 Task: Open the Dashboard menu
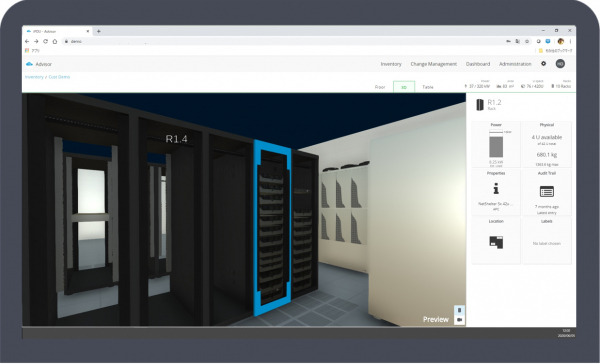[x=478, y=64]
